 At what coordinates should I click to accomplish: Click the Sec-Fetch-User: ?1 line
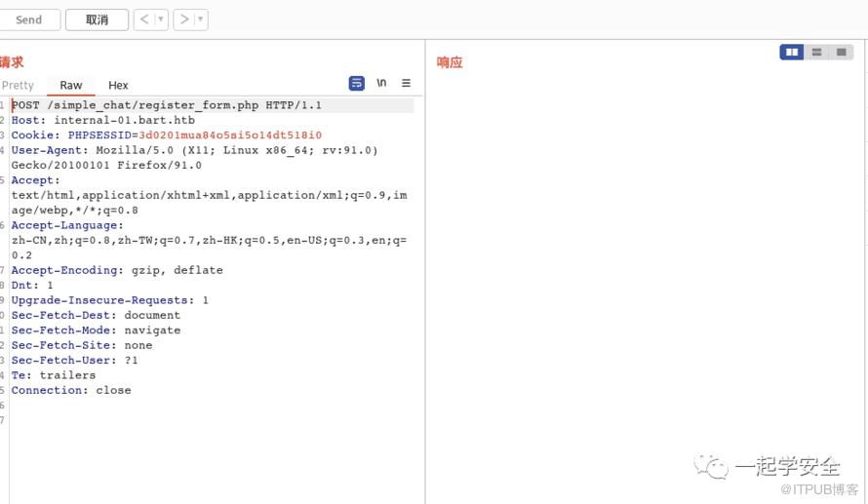[74, 360]
